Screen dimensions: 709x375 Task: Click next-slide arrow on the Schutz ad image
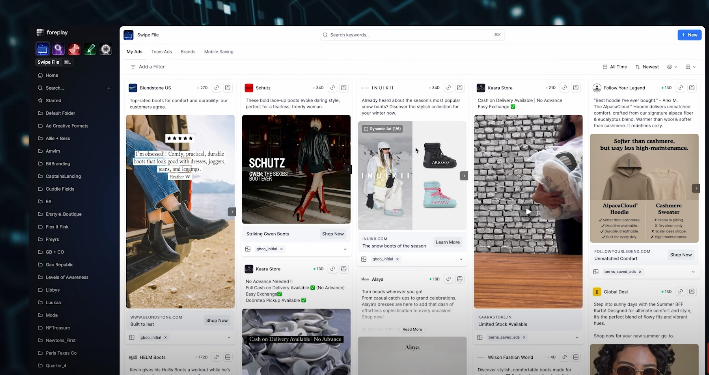tap(348, 169)
